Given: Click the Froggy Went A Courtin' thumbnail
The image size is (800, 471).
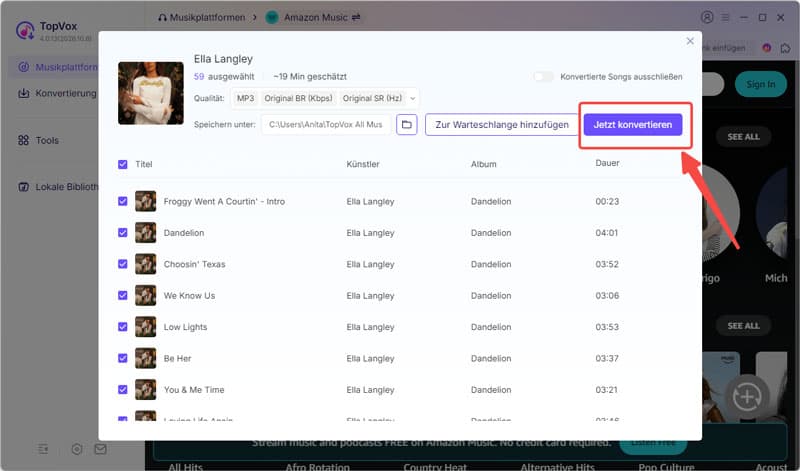Looking at the screenshot, I should point(145,201).
